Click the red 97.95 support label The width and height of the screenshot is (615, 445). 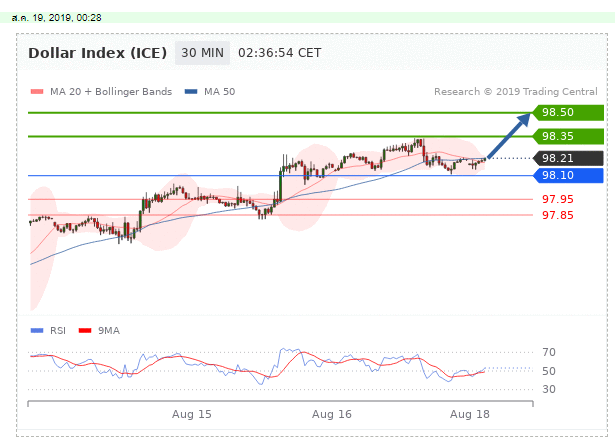[x=558, y=199]
